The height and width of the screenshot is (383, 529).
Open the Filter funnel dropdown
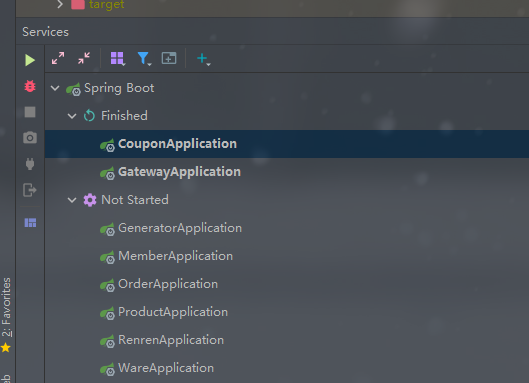[x=144, y=58]
